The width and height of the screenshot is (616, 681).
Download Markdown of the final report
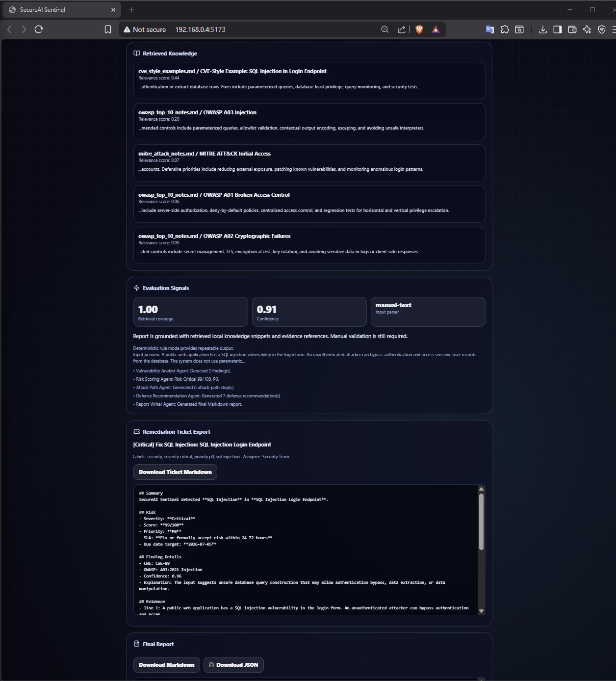[x=167, y=665]
